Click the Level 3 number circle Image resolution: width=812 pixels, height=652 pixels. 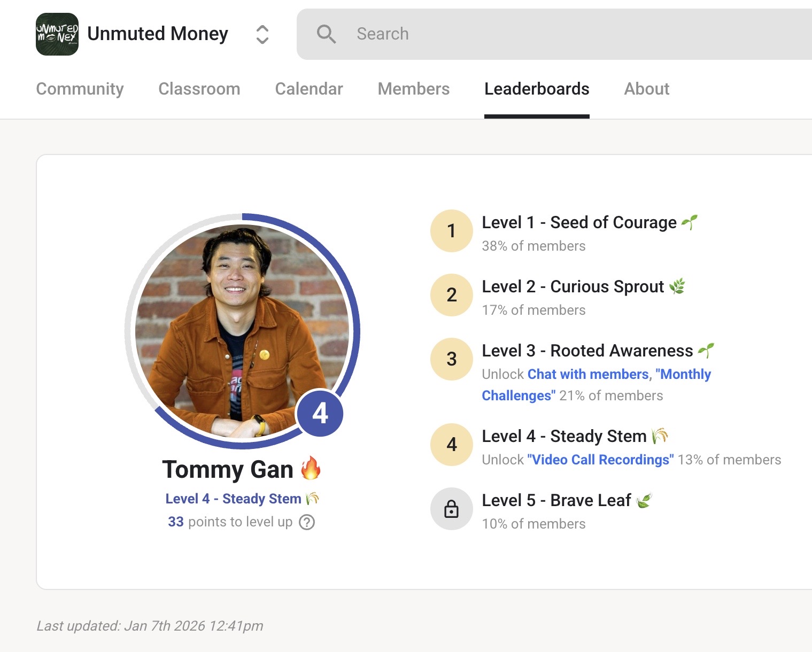tap(452, 359)
